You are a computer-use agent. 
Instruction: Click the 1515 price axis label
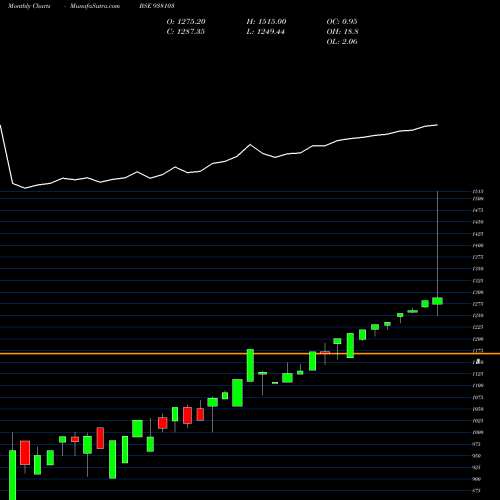tap(478, 192)
